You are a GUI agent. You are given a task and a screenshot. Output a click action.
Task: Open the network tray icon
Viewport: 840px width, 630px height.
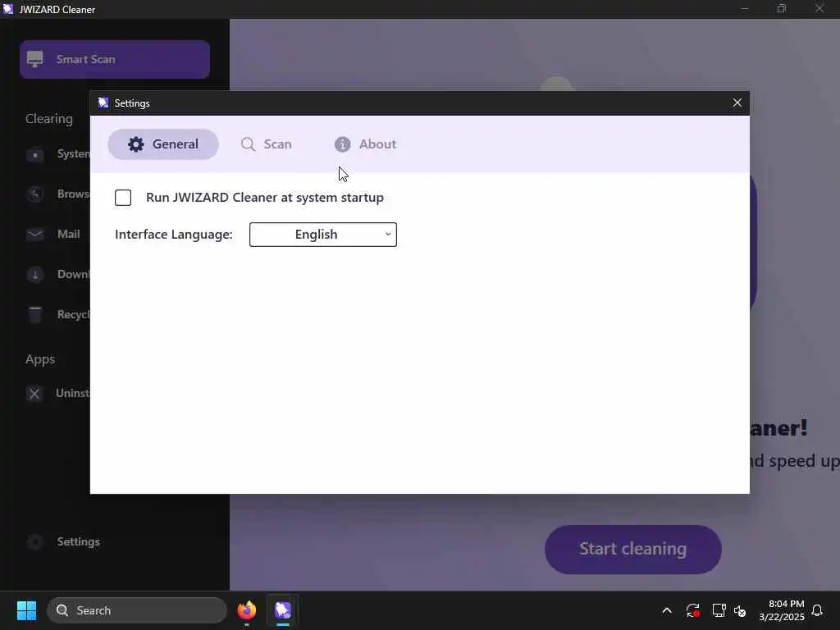[x=719, y=610]
